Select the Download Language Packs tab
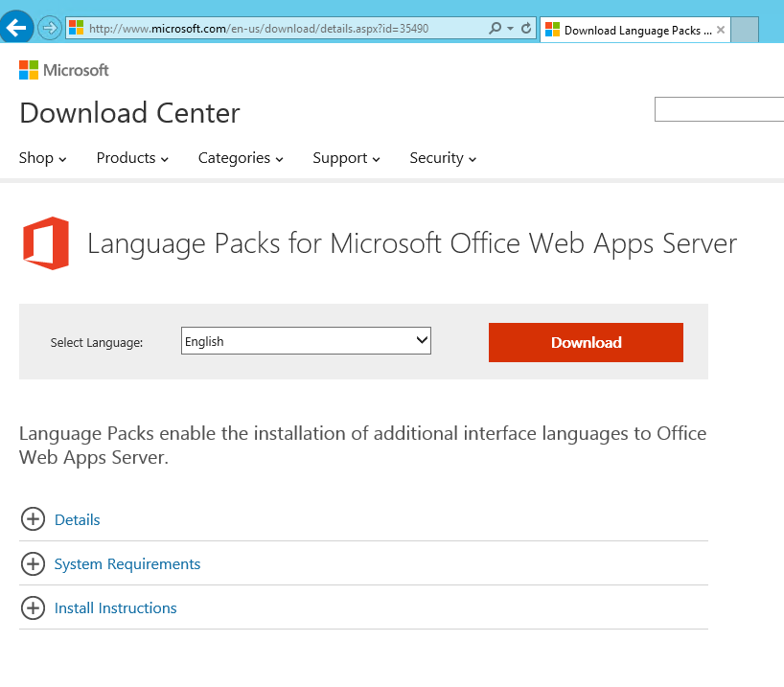Viewport: 784px width, 687px height. [635, 30]
